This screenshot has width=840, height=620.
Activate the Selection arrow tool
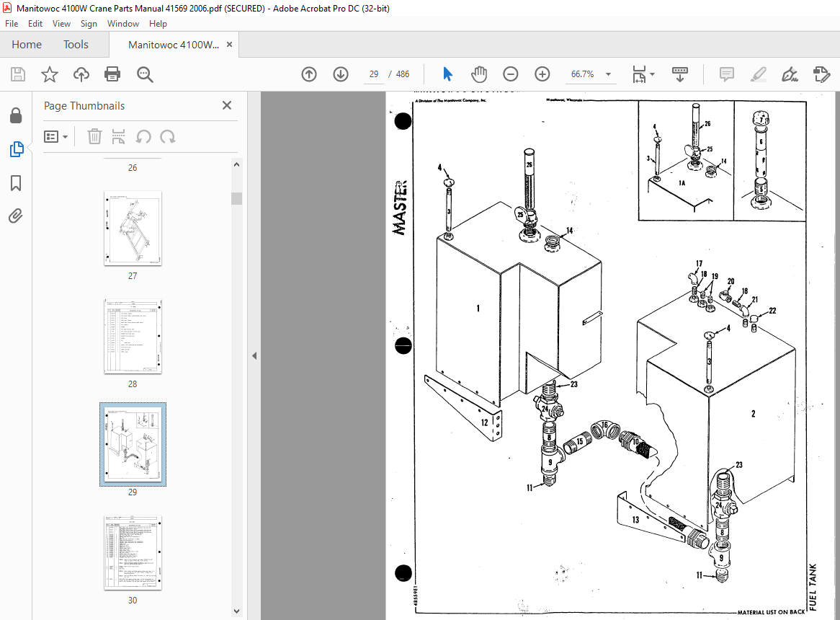click(x=447, y=74)
